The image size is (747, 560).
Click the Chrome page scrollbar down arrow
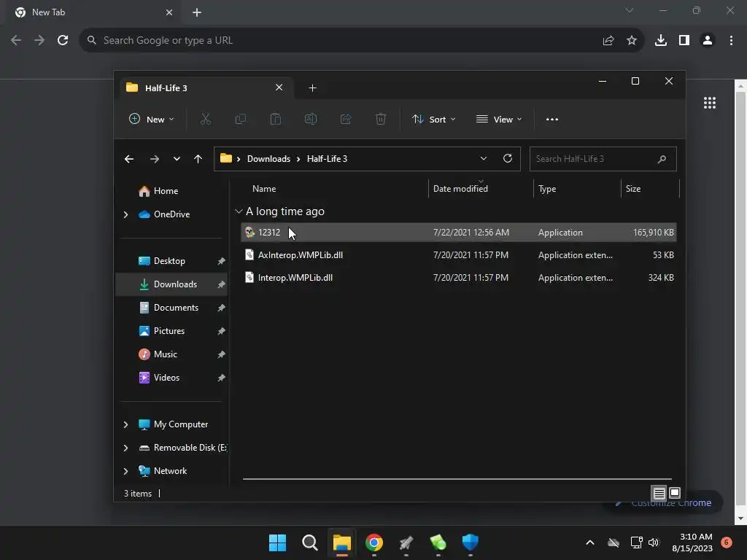tap(741, 518)
